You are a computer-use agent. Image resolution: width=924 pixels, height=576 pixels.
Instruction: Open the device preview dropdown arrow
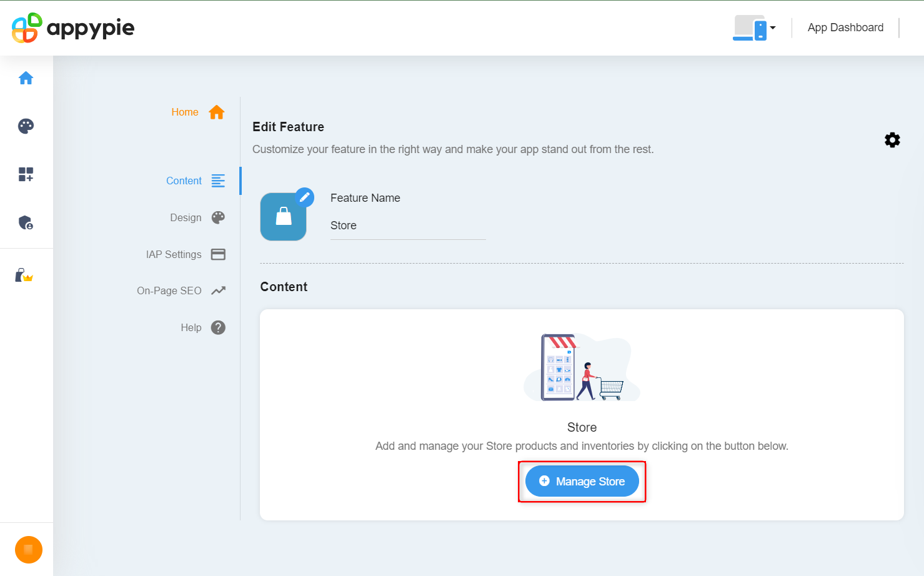click(773, 27)
